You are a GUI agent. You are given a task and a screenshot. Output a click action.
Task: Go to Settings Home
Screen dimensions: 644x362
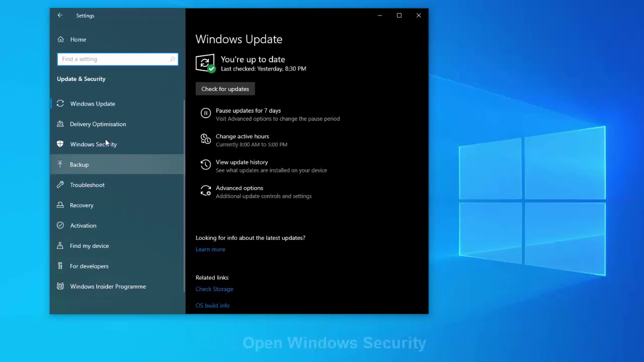pyautogui.click(x=117, y=39)
